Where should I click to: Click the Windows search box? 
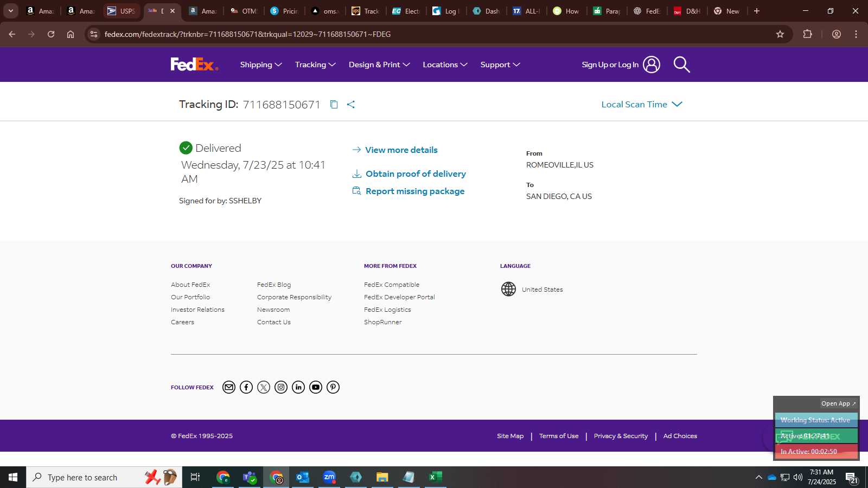104,477
